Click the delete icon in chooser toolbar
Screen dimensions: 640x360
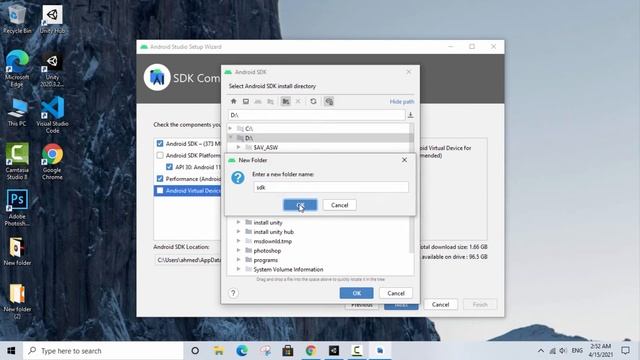pos(298,101)
